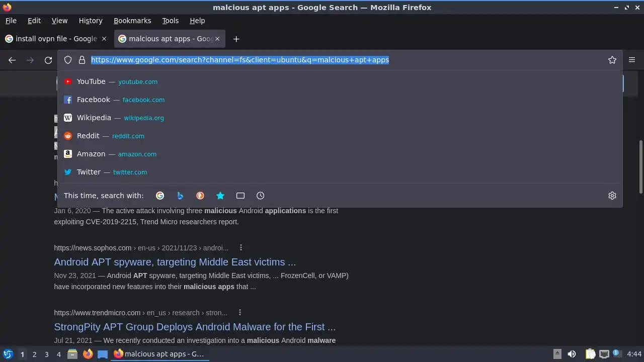The width and height of the screenshot is (644, 362).
Task: Click Firefox window button in taskbar
Action: (x=160, y=354)
